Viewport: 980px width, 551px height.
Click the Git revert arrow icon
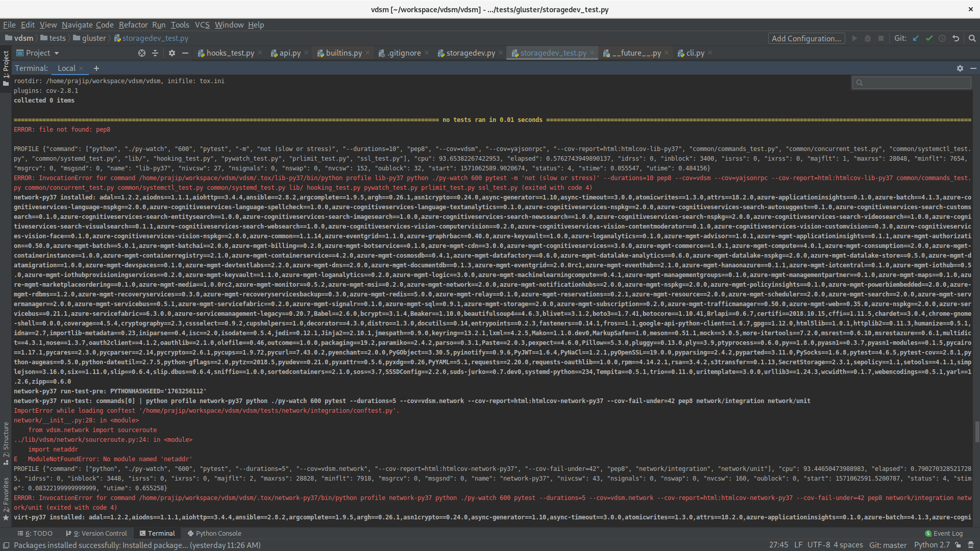(955, 38)
